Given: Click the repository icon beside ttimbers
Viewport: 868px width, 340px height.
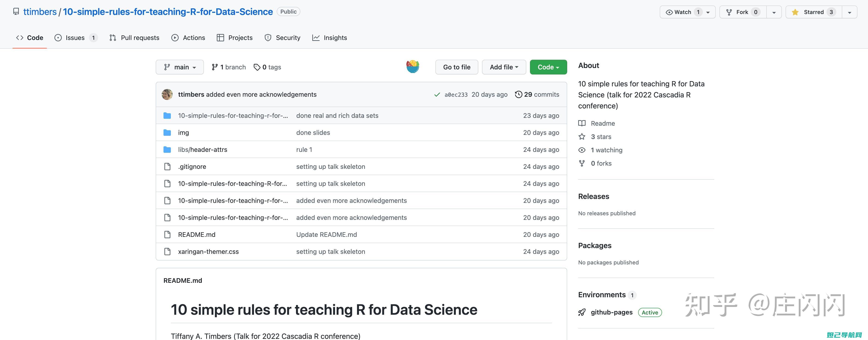Looking at the screenshot, I should [x=16, y=12].
